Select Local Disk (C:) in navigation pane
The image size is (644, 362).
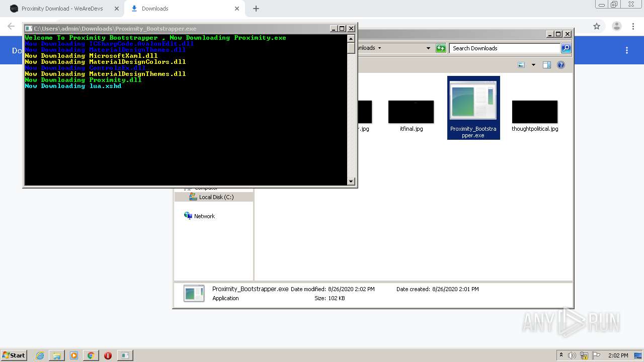[214, 197]
